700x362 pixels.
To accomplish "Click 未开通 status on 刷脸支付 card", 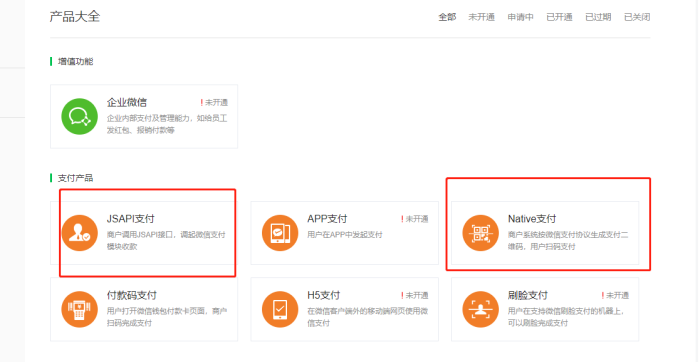I will (615, 295).
